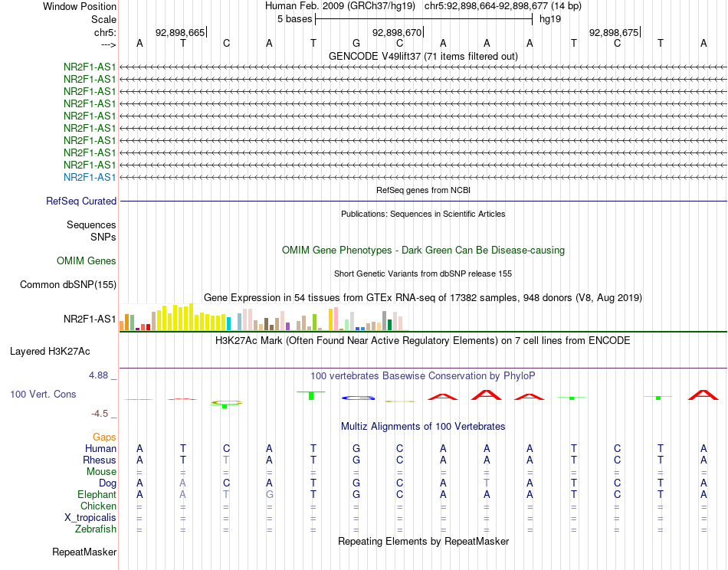The height and width of the screenshot is (570, 728).
Task: Click the 4.88 PhyloP upper scale value
Action: coord(98,375)
